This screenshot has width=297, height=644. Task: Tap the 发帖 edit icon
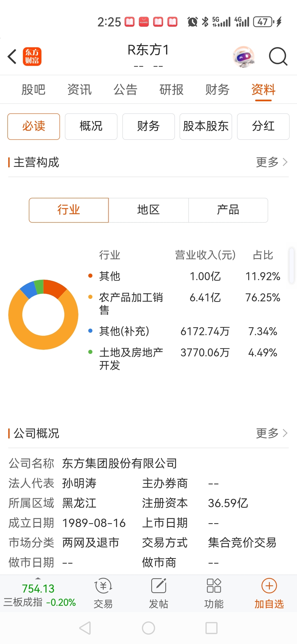[159, 585]
